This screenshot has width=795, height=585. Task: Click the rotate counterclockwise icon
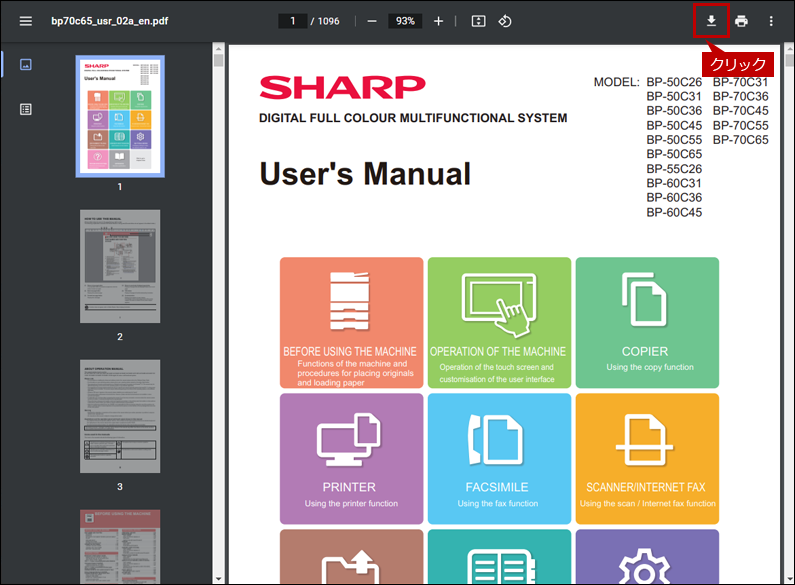point(504,21)
